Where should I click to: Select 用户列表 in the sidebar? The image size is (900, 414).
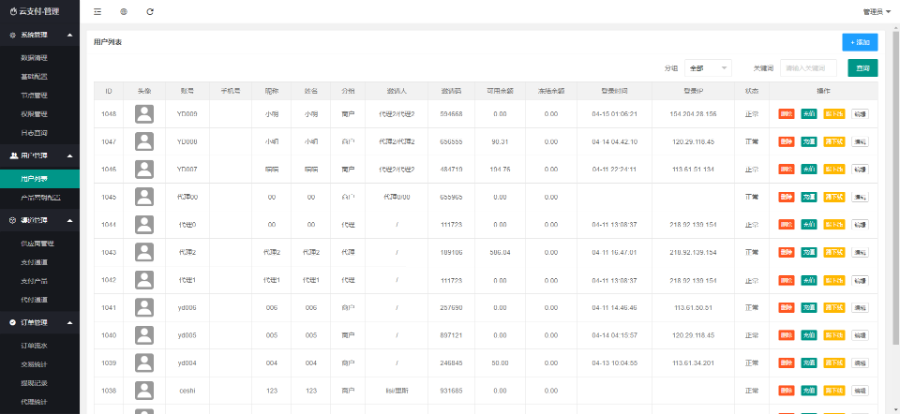(35, 177)
